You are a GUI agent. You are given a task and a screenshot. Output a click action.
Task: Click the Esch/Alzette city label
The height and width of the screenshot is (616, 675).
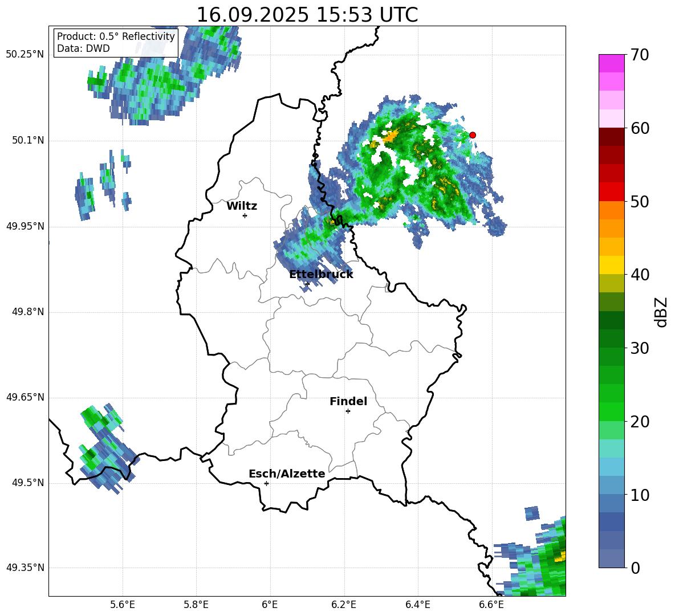[x=287, y=474]
